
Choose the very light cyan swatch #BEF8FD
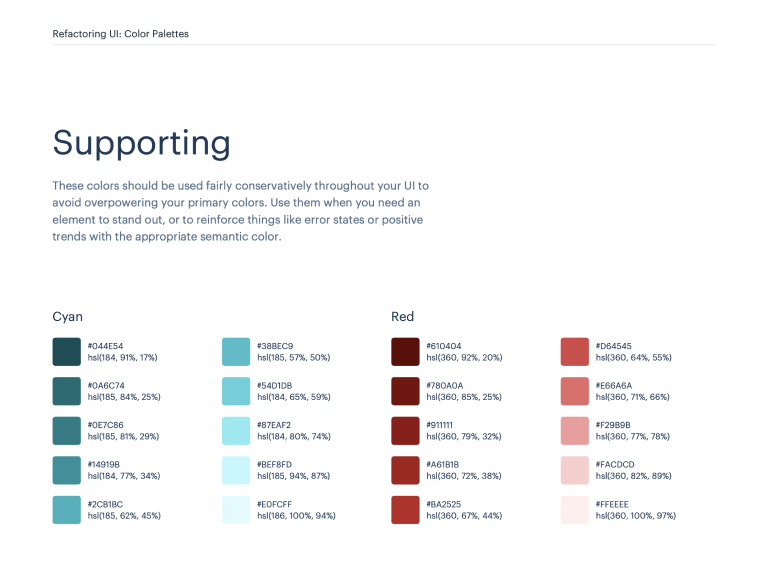(x=236, y=470)
